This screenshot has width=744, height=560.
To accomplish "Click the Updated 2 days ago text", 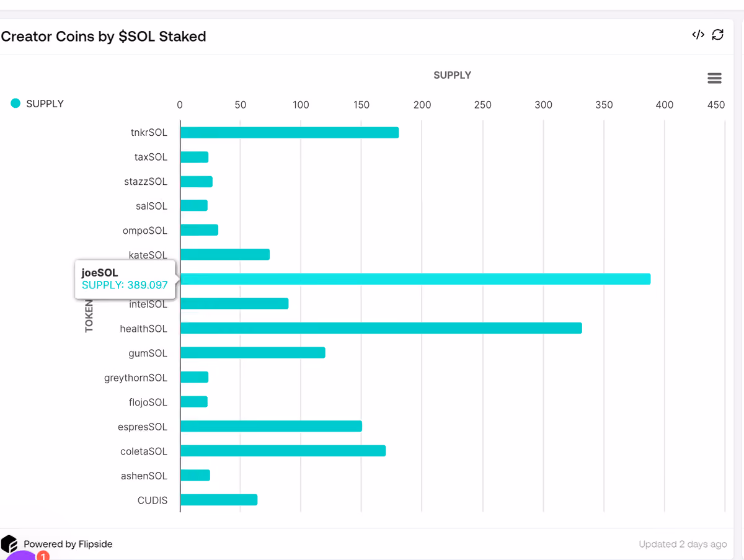I will point(683,544).
